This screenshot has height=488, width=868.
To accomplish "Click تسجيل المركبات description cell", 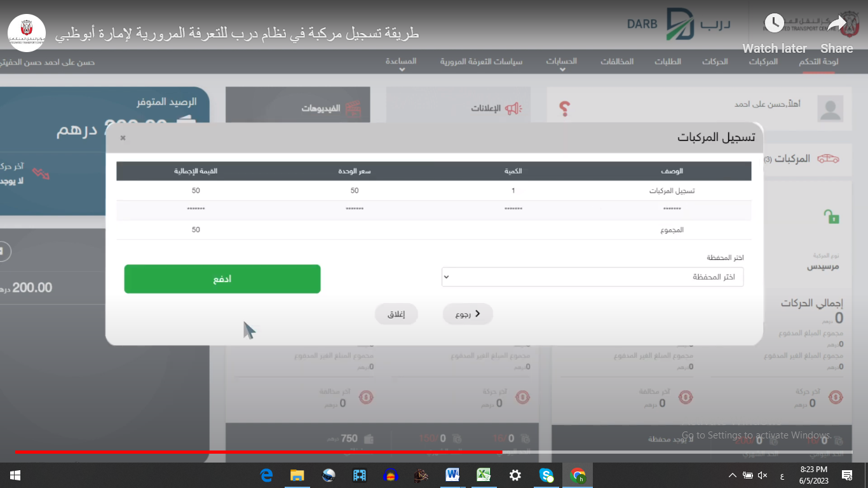I will [672, 191].
